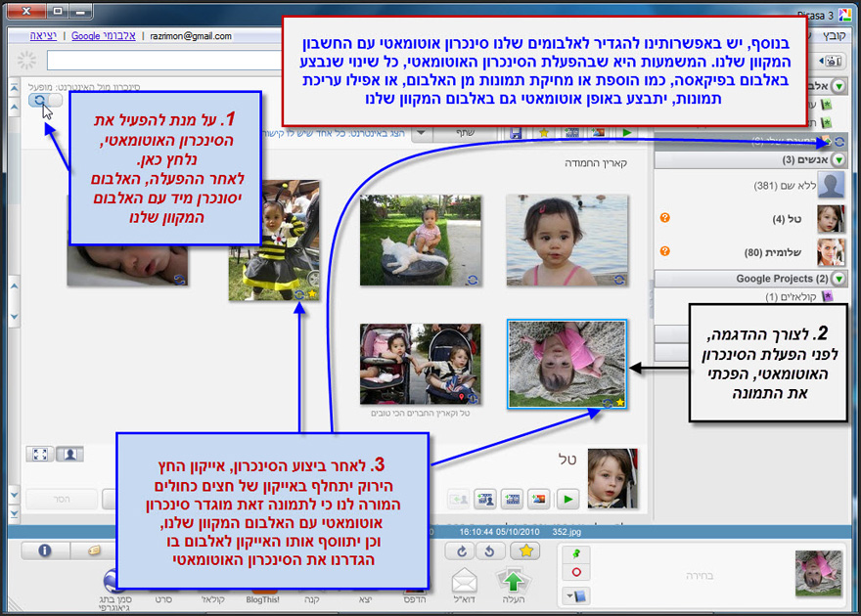Click the yellow star filter icon in the album toolbar

pos(544,133)
